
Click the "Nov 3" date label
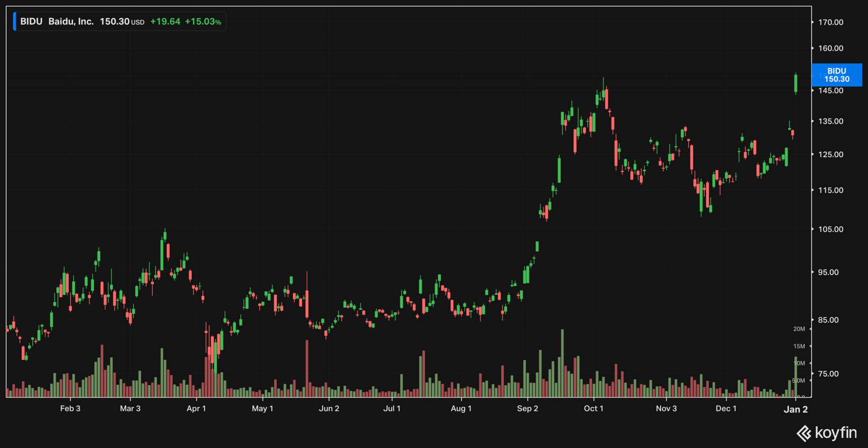(666, 409)
